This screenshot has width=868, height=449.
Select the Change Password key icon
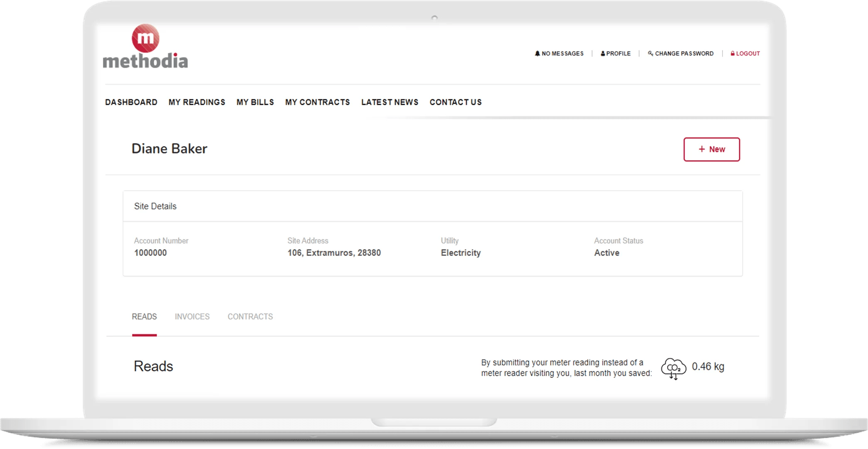tap(651, 53)
